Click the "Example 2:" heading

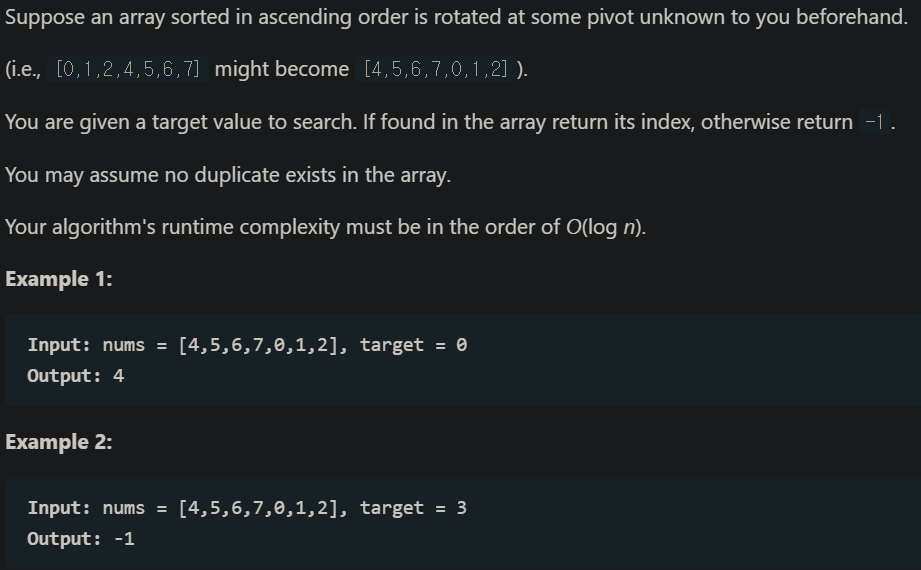(x=59, y=442)
